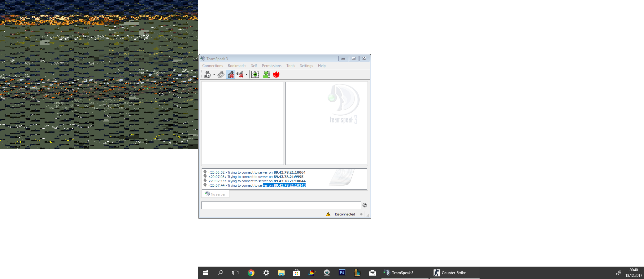
Task: Open Microsoft Store from the taskbar
Action: (x=296, y=273)
